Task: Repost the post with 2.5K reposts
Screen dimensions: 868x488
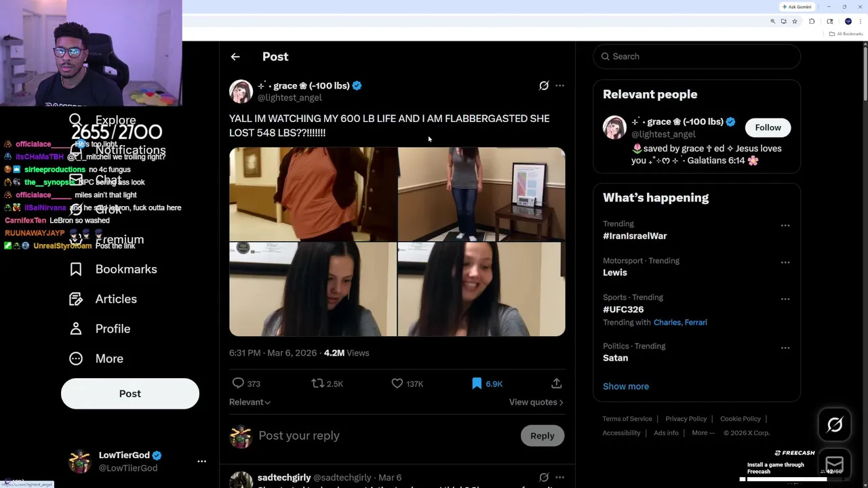Action: tap(327, 384)
